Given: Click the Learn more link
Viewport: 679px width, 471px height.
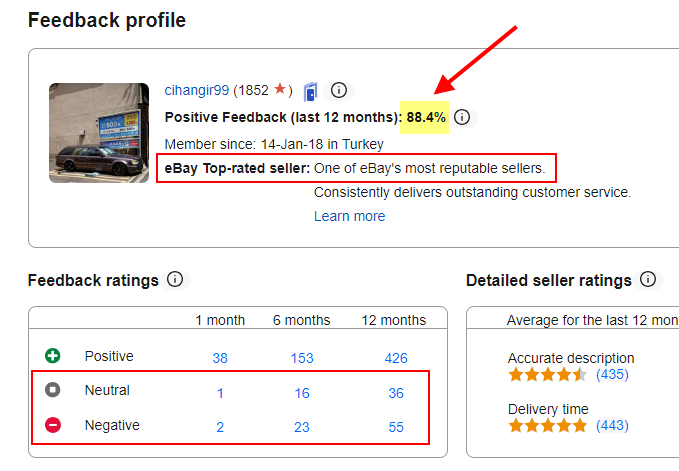Looking at the screenshot, I should tap(349, 216).
